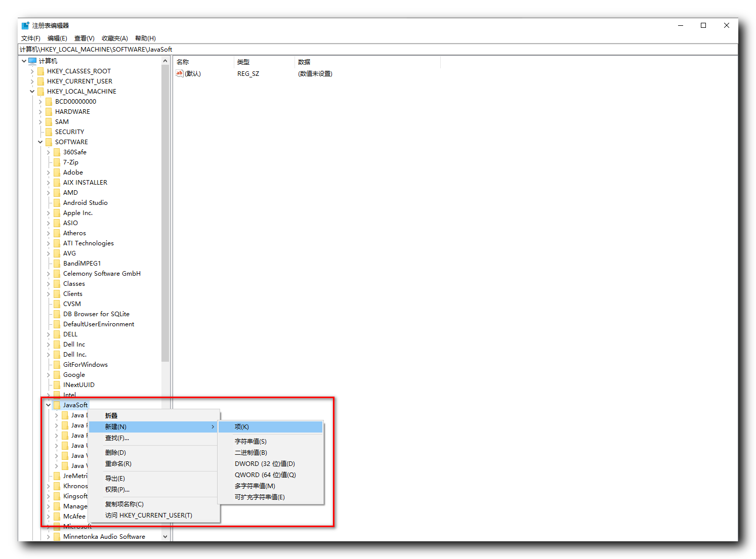Choose 项(K) from the 新建 submenu
This screenshot has width=756, height=559.
click(x=242, y=426)
